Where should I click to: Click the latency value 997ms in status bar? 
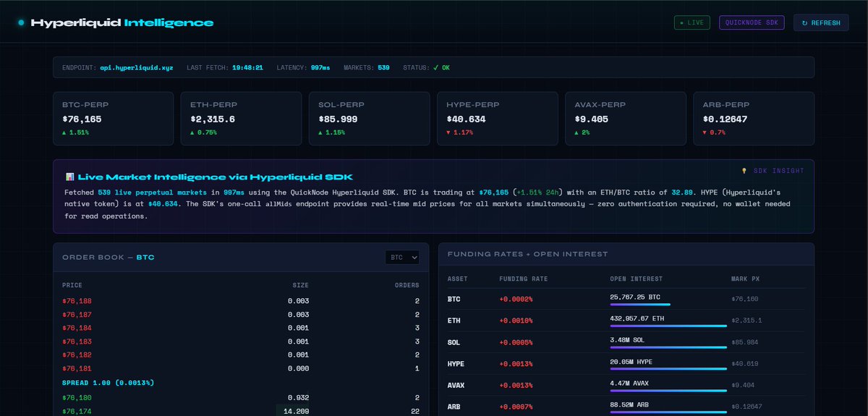coord(320,67)
